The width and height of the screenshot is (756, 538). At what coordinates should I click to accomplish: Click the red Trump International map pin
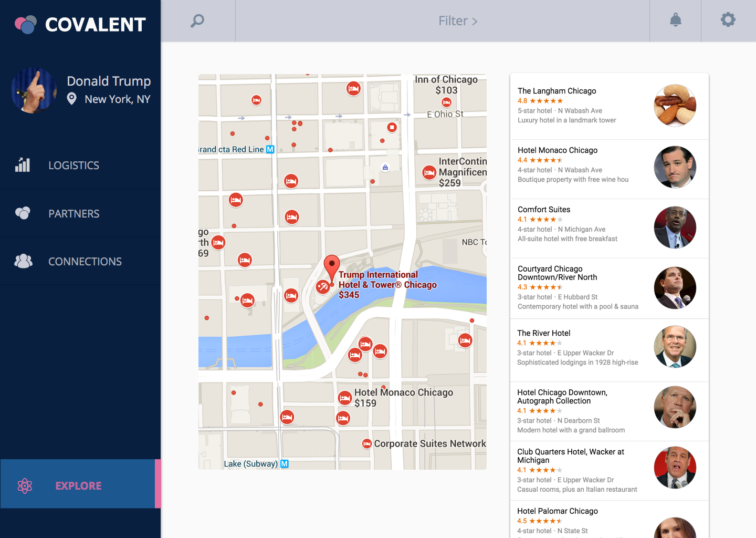tap(332, 267)
